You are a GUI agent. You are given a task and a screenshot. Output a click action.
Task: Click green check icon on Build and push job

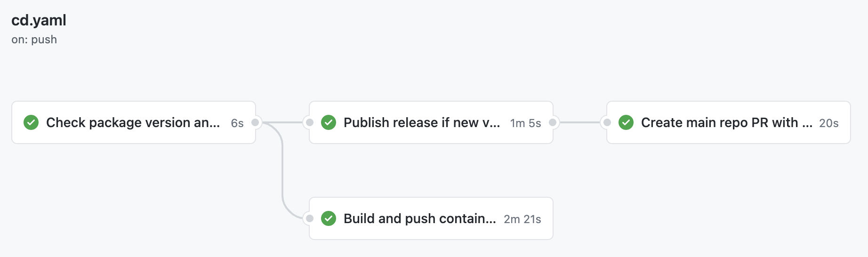329,218
